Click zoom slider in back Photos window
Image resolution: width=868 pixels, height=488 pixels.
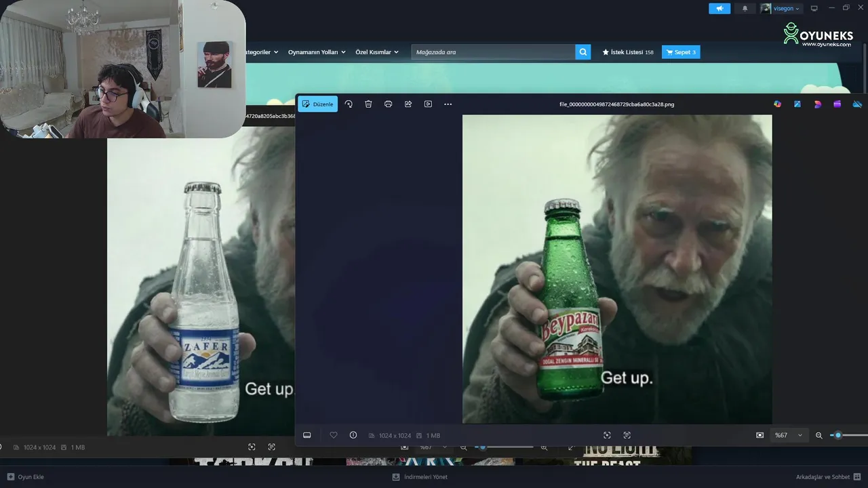point(505,447)
